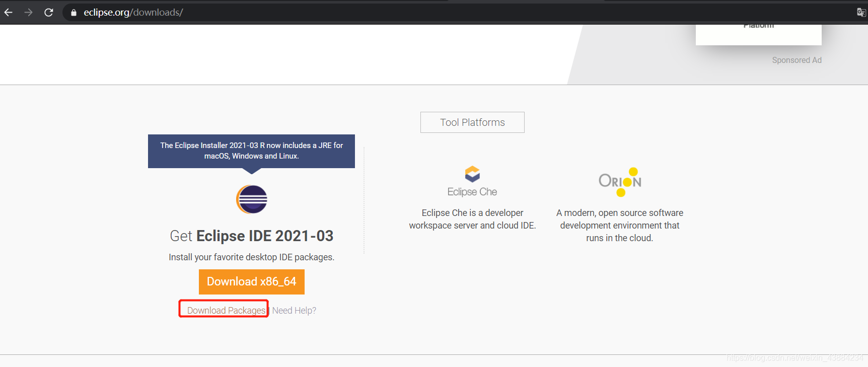This screenshot has height=367, width=868.
Task: Click the Sponsored Ad label
Action: [x=797, y=60]
